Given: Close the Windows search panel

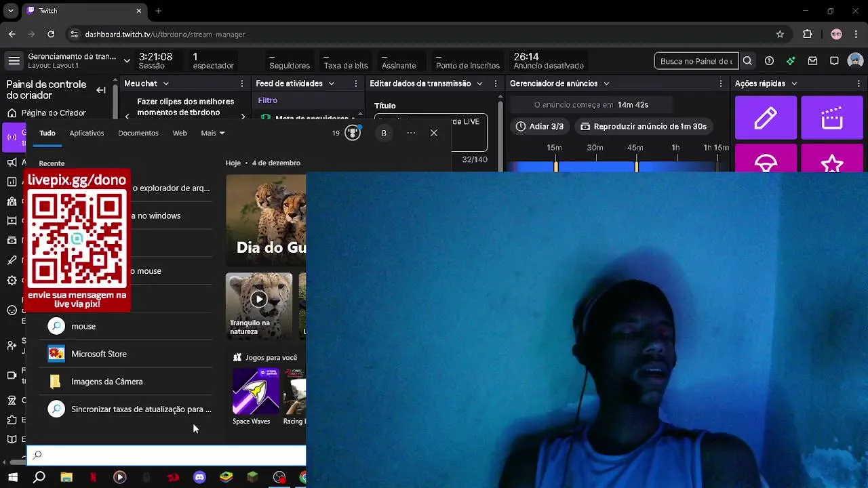Looking at the screenshot, I should click(x=434, y=133).
